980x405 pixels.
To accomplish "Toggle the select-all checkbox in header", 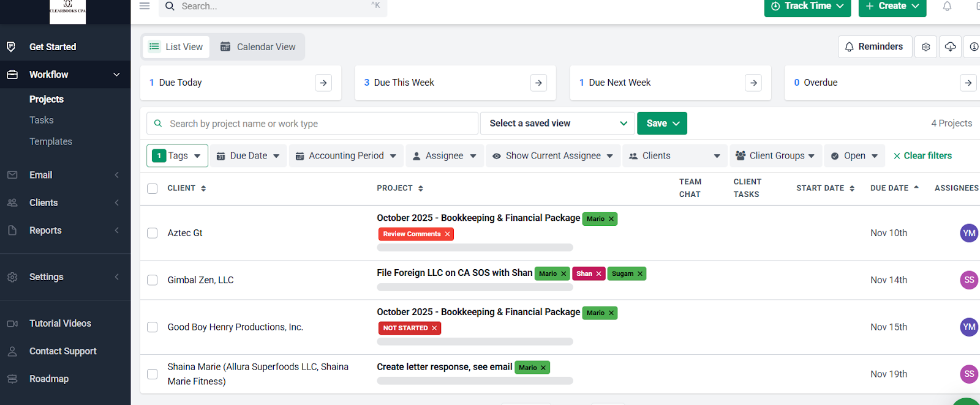I will (x=153, y=188).
